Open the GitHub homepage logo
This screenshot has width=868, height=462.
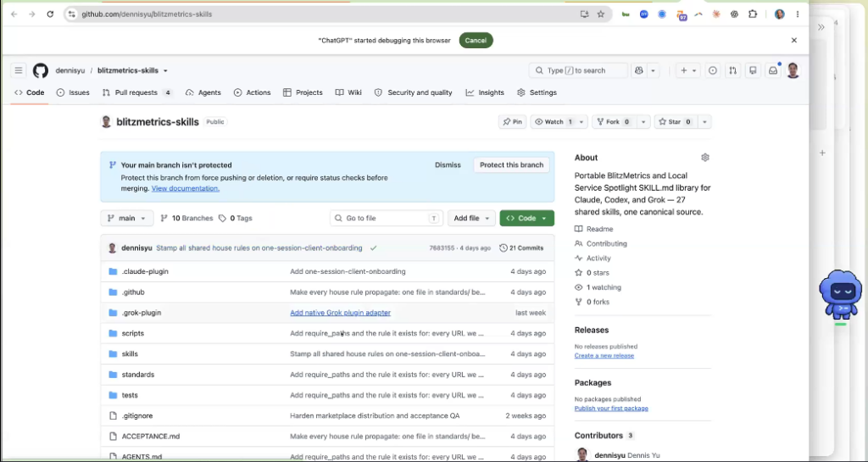tap(41, 70)
